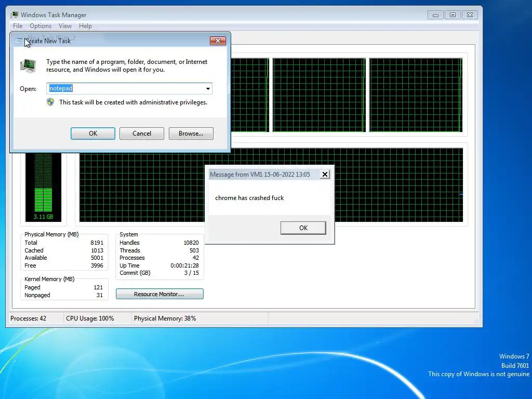Click the 'Processes: 42' status bar entry
Image resolution: width=532 pixels, height=399 pixels.
pyautogui.click(x=28, y=318)
